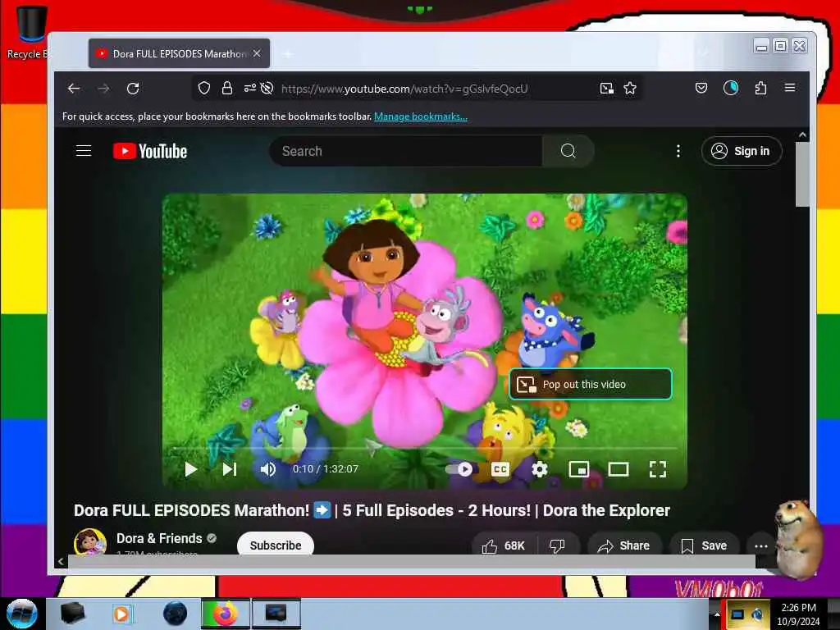Open the black box app on the taskbar
Viewport: 840px width, 630px height.
coord(72,614)
